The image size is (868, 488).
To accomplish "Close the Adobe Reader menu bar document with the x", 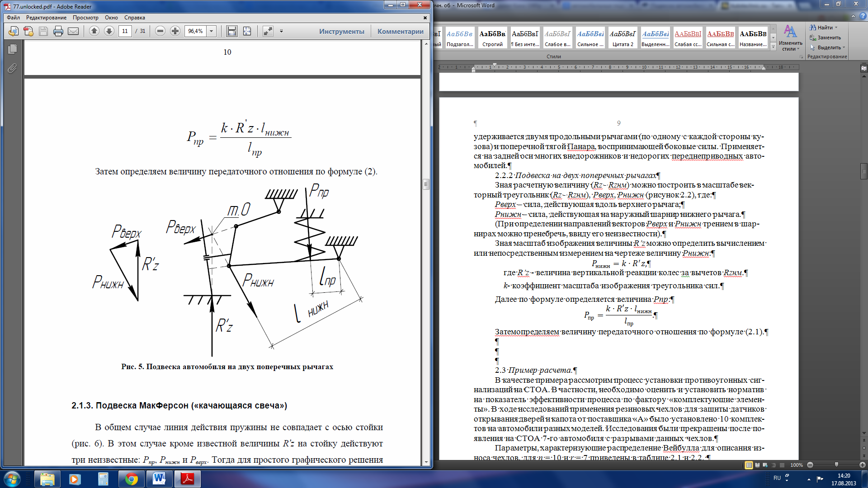I will click(x=425, y=18).
